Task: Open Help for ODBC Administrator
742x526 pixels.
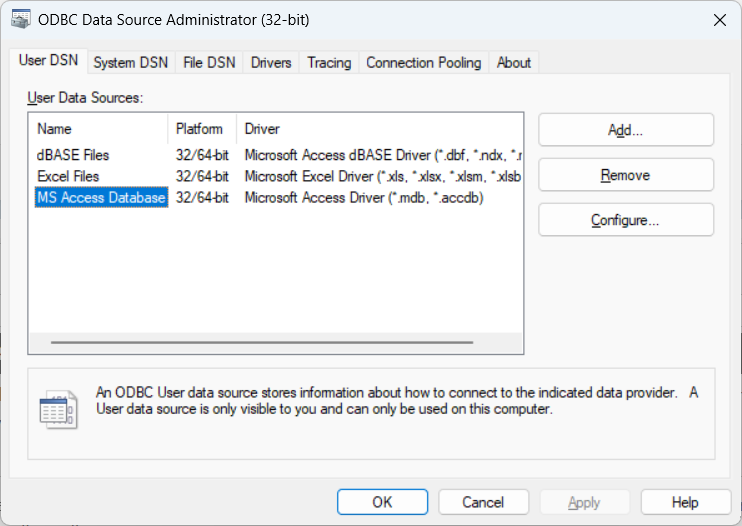Action: tap(685, 502)
